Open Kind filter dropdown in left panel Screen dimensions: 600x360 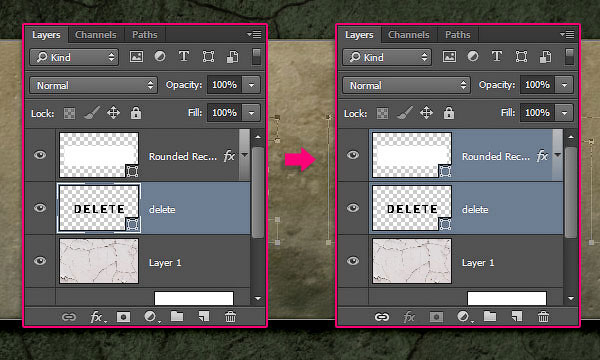(x=74, y=57)
